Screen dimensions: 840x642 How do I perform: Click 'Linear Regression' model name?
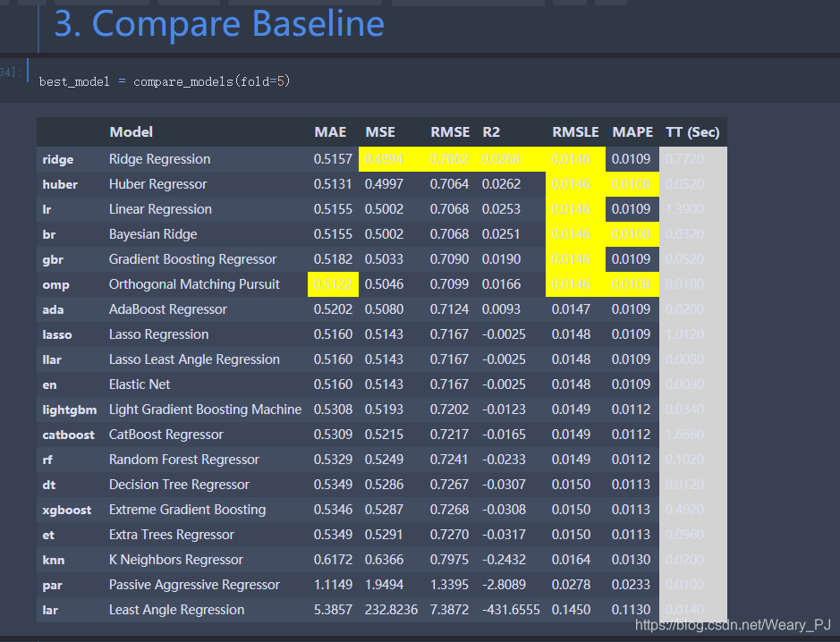pyautogui.click(x=160, y=209)
